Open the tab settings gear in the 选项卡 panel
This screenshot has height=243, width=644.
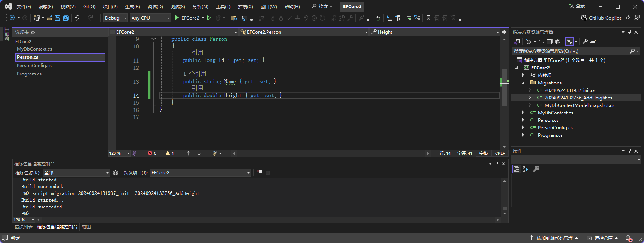[33, 32]
